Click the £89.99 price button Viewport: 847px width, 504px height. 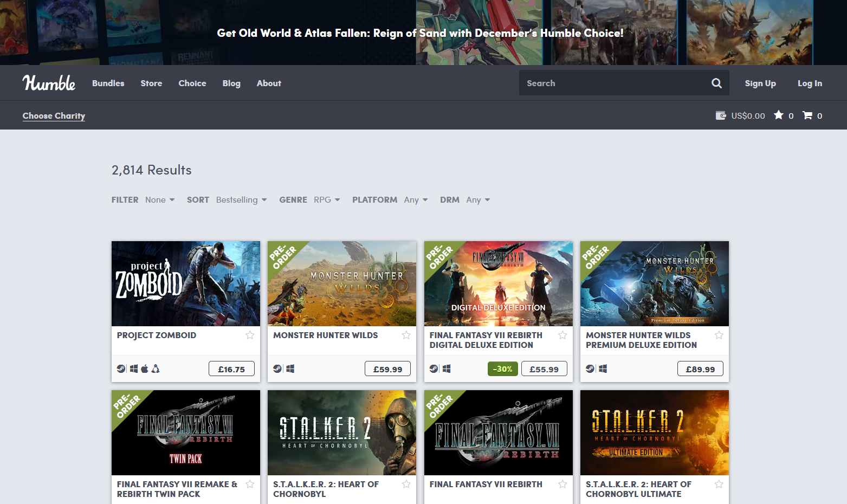pyautogui.click(x=700, y=369)
